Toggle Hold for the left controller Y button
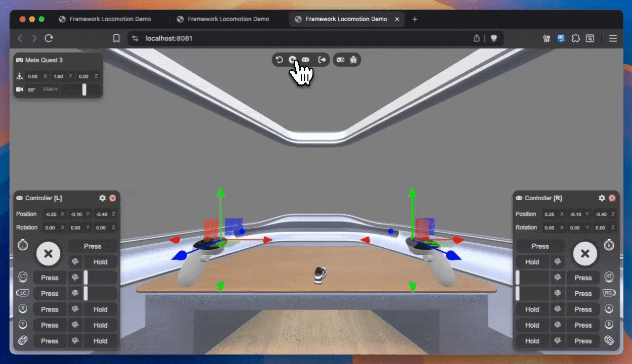The height and width of the screenshot is (364, 632). pos(100,325)
